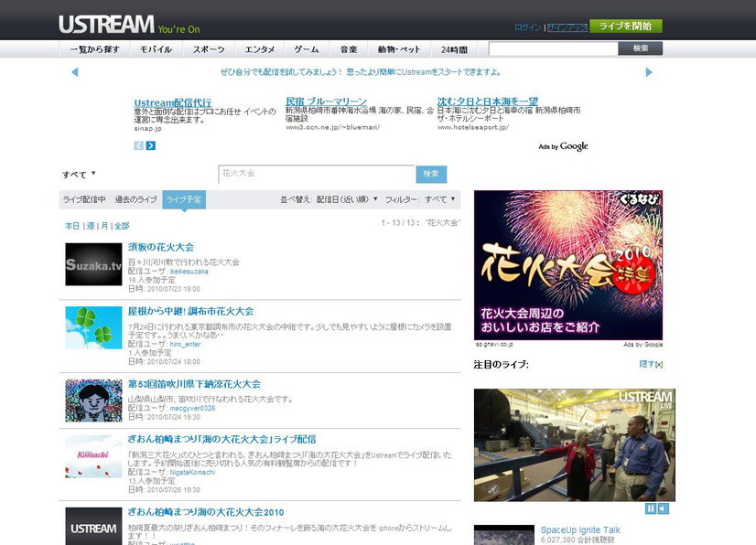Switch to ライブ配信中 tab
756x545 pixels.
(84, 199)
